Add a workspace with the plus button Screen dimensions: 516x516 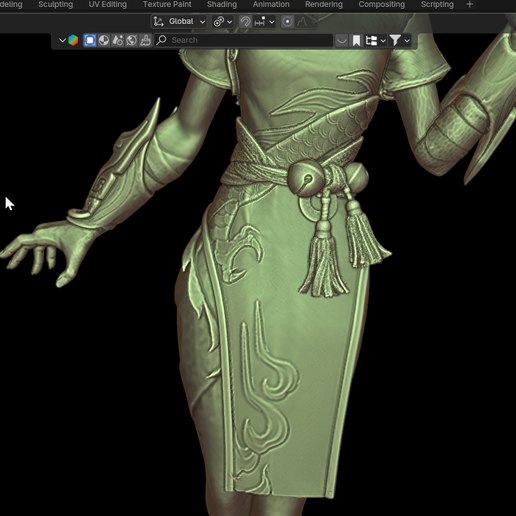tap(469, 4)
